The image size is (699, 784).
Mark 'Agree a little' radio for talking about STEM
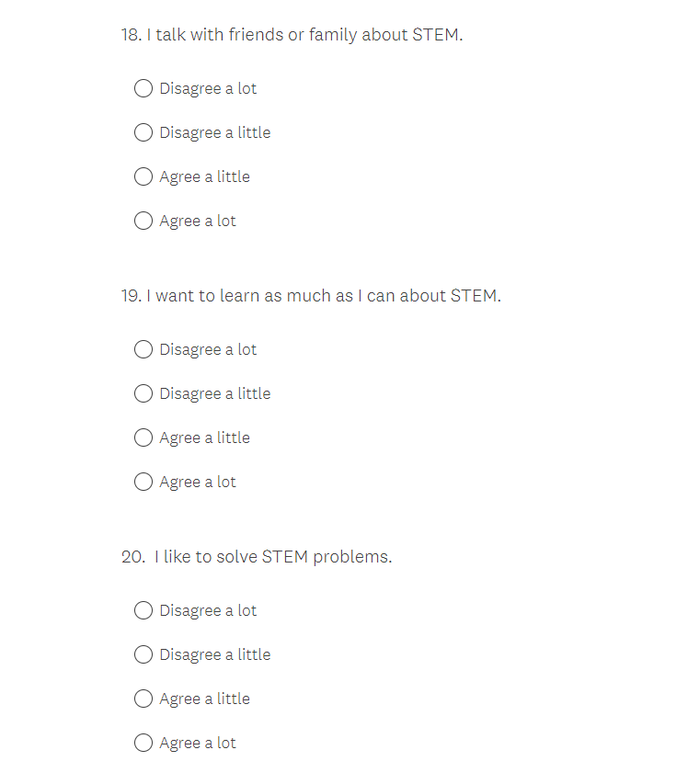[143, 176]
